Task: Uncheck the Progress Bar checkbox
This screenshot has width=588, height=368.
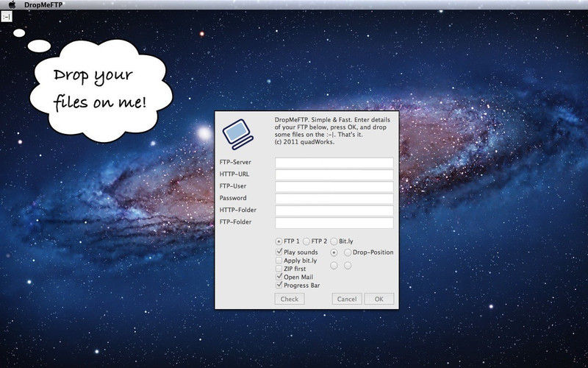Action: click(279, 285)
